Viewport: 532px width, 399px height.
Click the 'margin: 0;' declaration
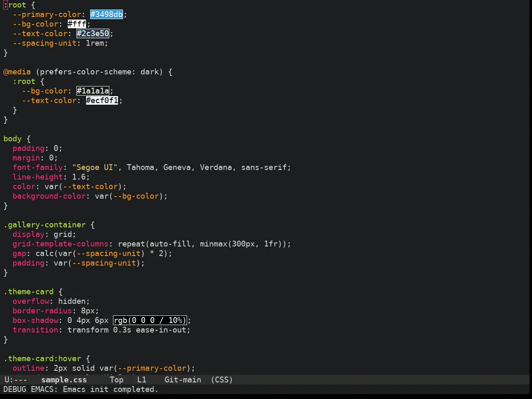[35, 158]
